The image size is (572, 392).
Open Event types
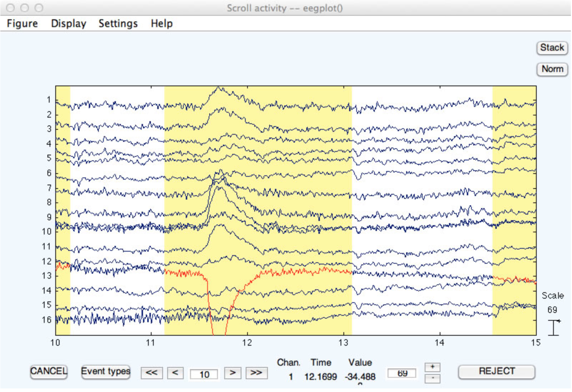(106, 372)
